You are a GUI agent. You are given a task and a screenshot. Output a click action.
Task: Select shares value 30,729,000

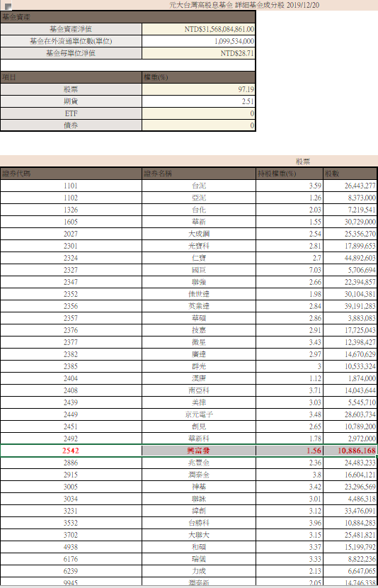pyautogui.click(x=360, y=222)
